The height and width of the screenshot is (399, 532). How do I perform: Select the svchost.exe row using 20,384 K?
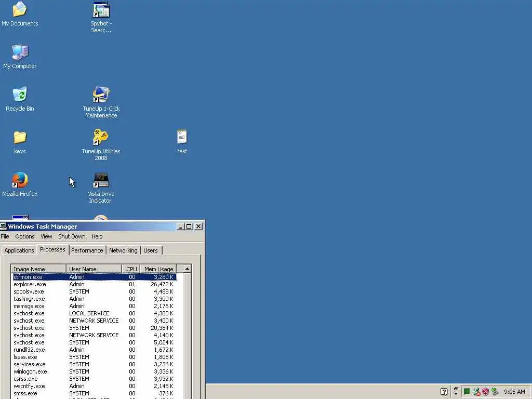(x=94, y=328)
